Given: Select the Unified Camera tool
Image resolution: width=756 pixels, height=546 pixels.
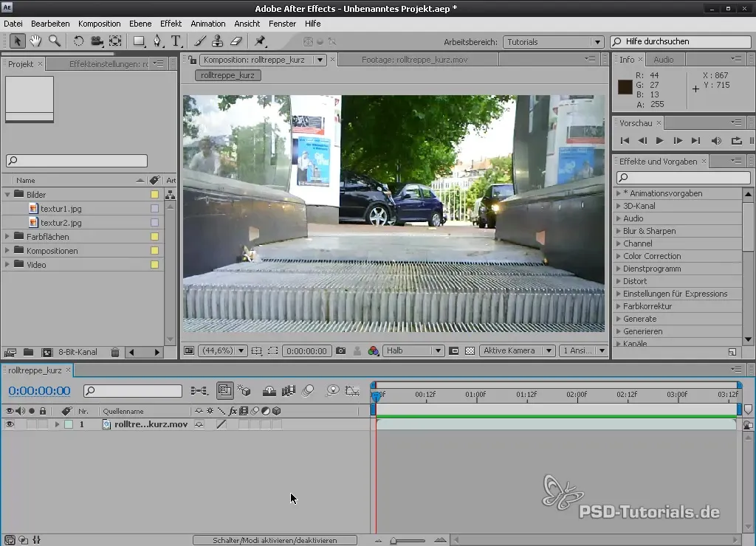Looking at the screenshot, I should tap(97, 41).
